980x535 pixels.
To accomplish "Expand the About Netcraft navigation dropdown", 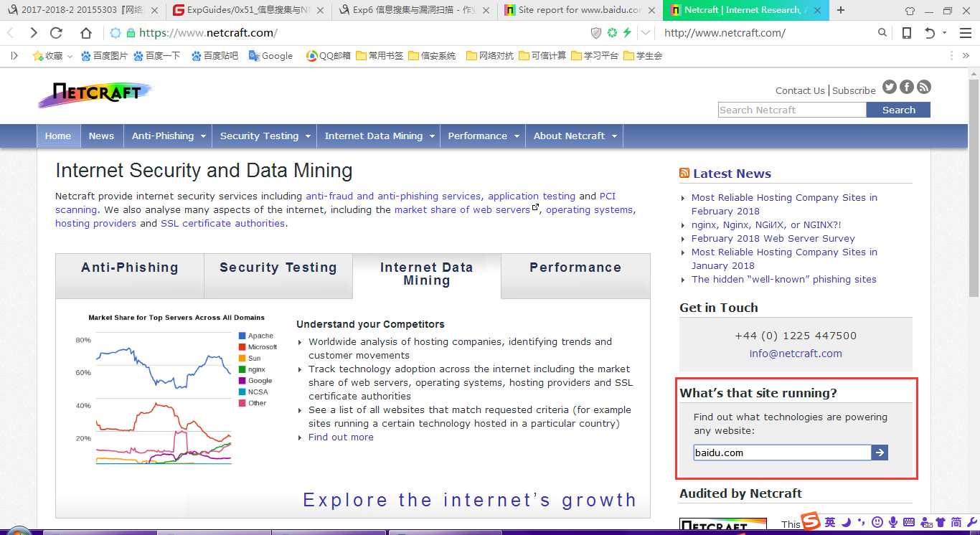I will coord(615,136).
